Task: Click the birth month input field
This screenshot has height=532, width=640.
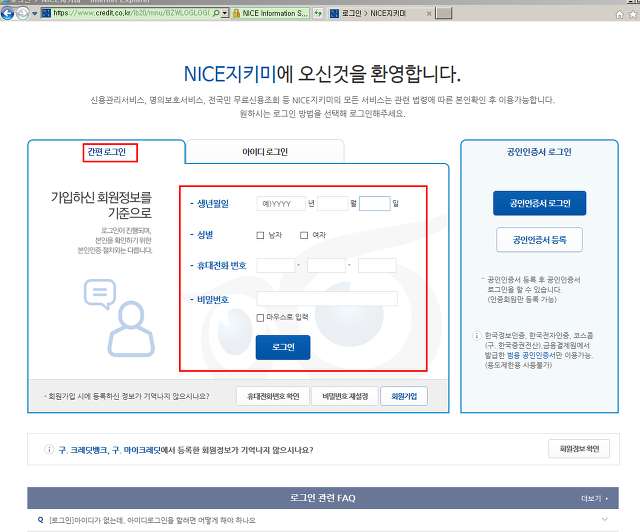Action: coord(333,203)
